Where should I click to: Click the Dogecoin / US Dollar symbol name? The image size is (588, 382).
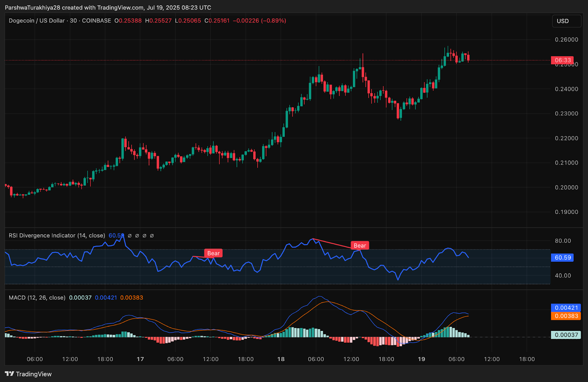click(x=36, y=21)
